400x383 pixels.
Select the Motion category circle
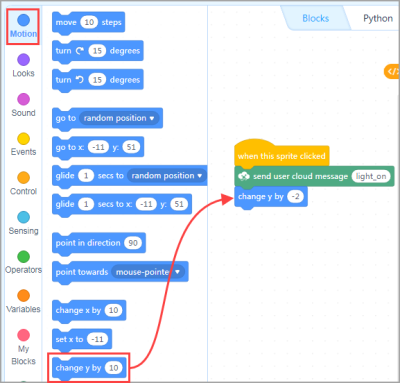pos(23,20)
